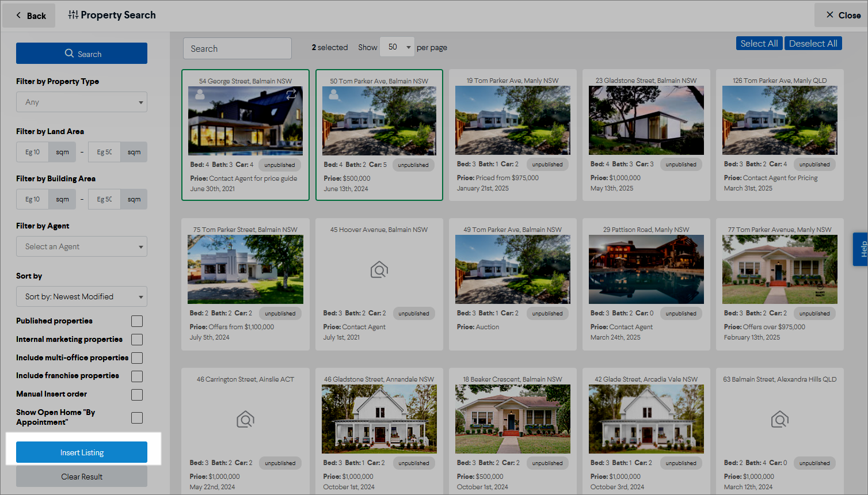This screenshot has width=868, height=495.
Task: Click the minimum Building Area field
Action: [x=33, y=199]
